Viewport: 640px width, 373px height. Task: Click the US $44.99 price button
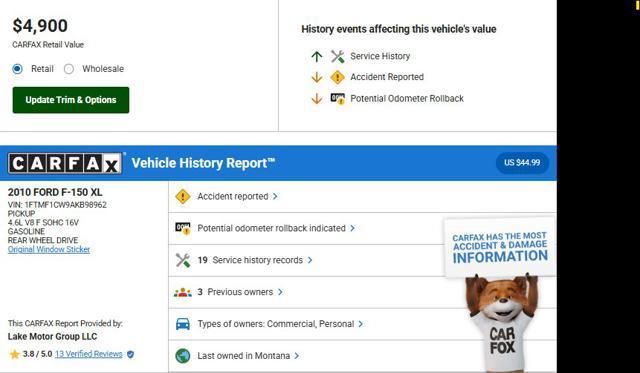point(522,162)
